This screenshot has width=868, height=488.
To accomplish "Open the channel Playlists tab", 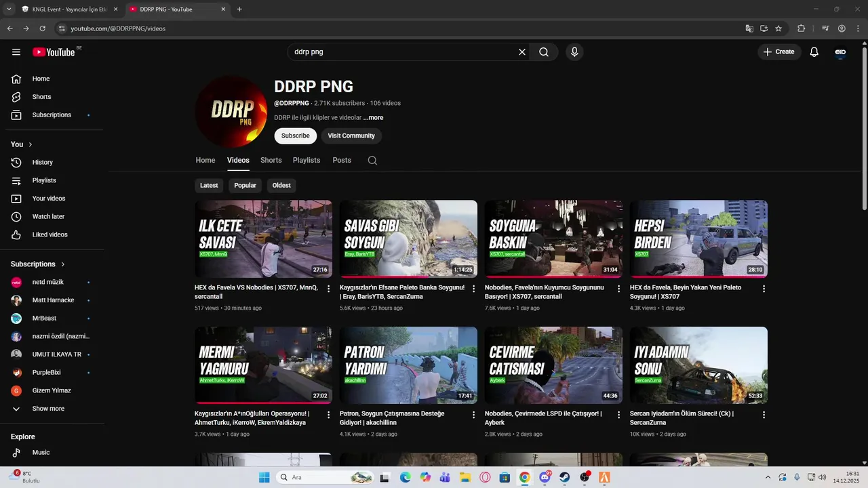I will [307, 161].
